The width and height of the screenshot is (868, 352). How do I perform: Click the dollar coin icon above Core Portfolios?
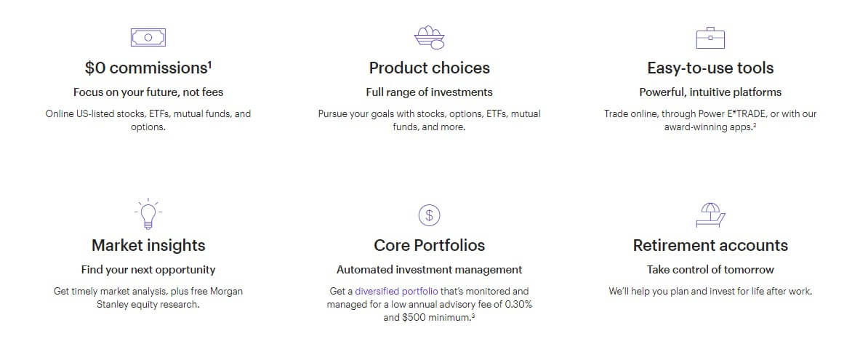pyautogui.click(x=429, y=215)
